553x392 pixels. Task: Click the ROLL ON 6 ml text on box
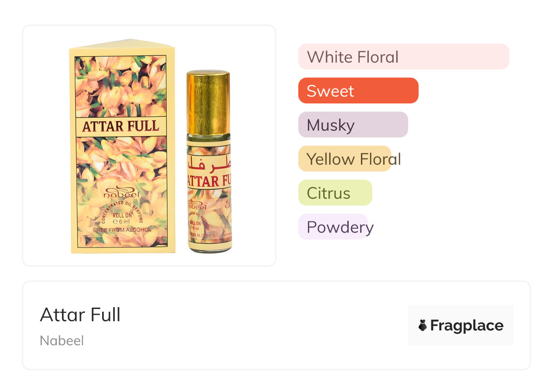(121, 218)
